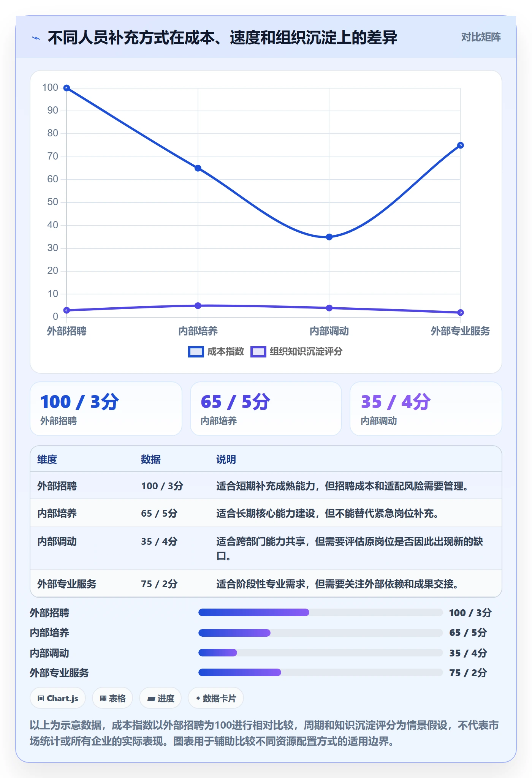This screenshot has width=532, height=778.
Task: Open the 35 / 4分 内部调动 data card
Action: [426, 409]
